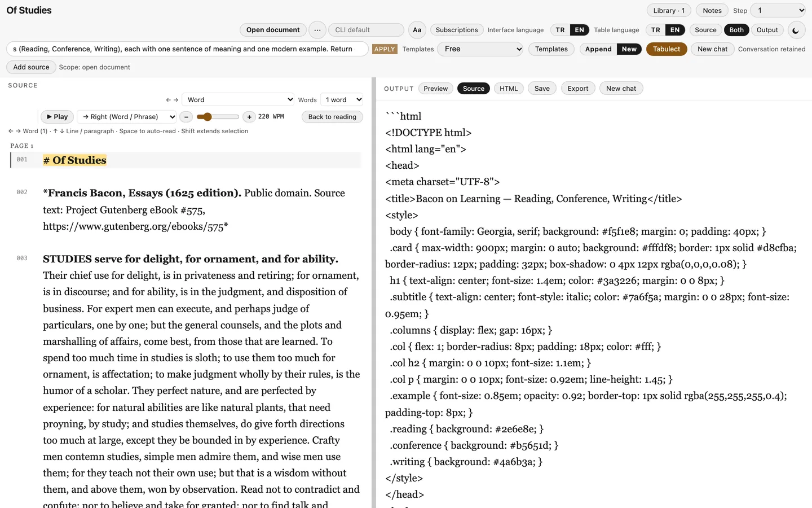
Task: Select the Source tab in the output panel
Action: pos(474,89)
